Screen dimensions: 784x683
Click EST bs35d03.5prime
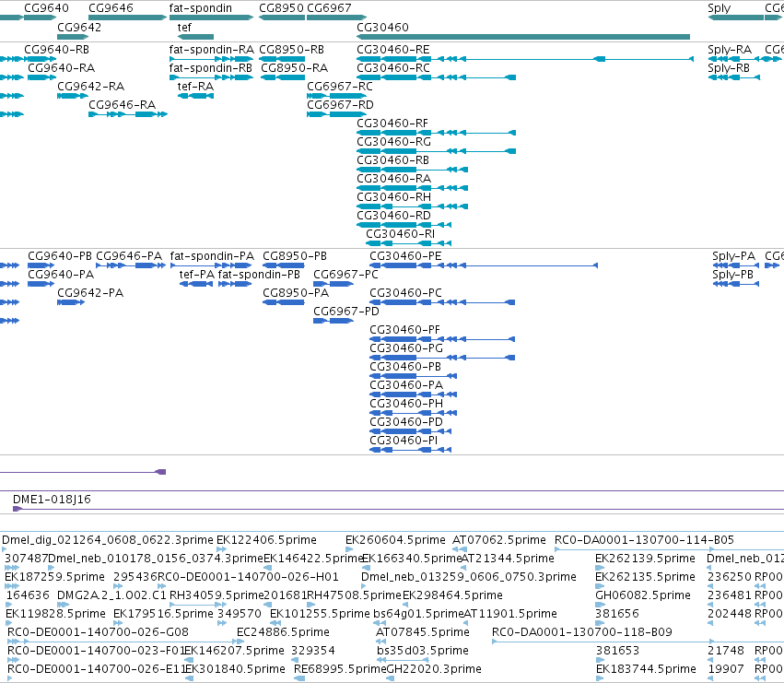423,651
